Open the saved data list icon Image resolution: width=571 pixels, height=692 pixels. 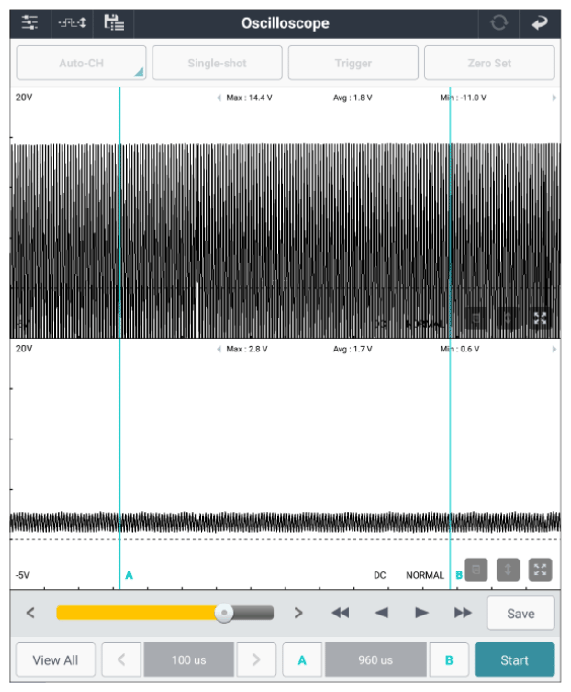tap(114, 23)
